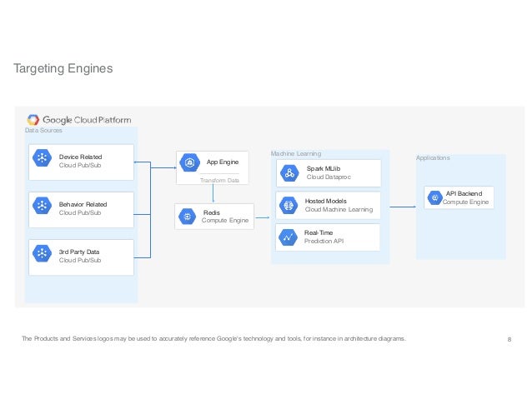Click the Applications group label

(x=433, y=157)
